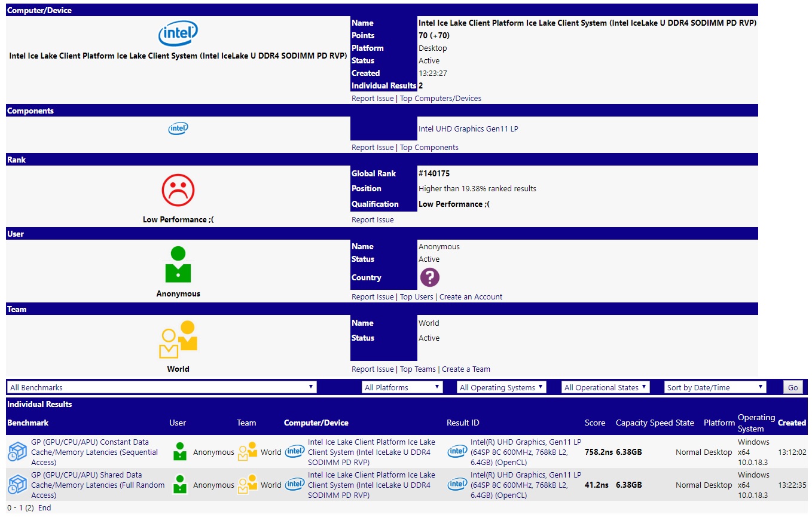Open the Constant Data Cache/Memory Latencies benchmark link
The height and width of the screenshot is (517, 812).
[94, 452]
